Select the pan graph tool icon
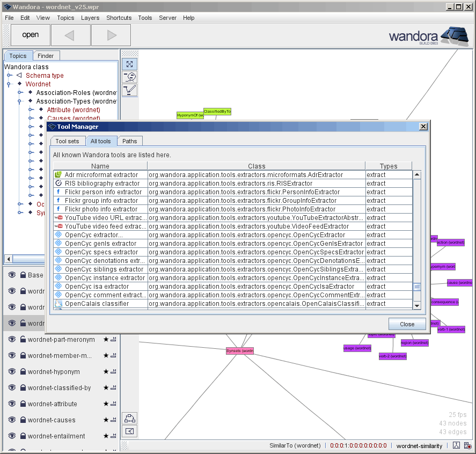This screenshot has height=454, width=476. 129,64
